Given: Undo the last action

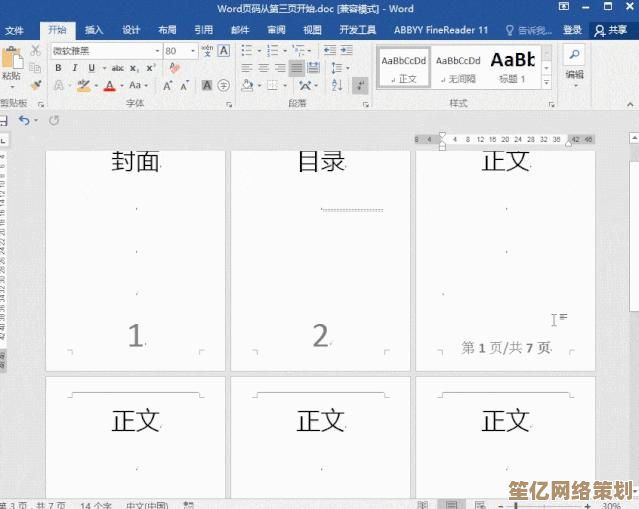Looking at the screenshot, I should 24,120.
